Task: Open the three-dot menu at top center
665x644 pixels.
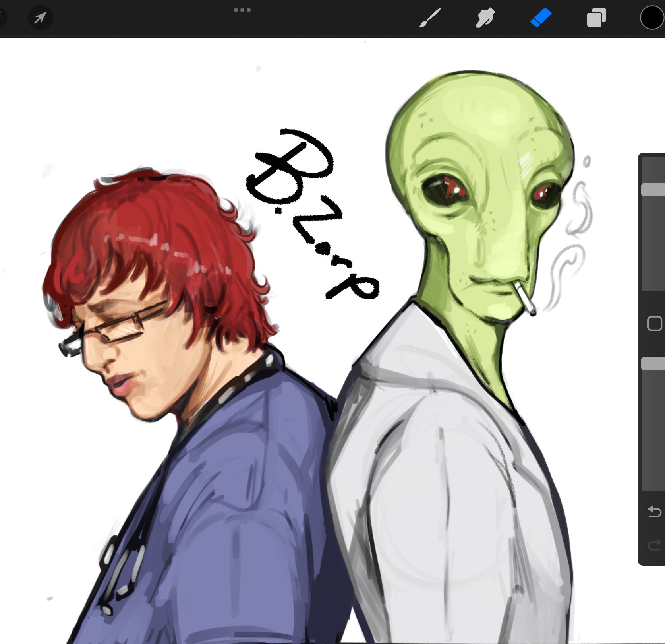Action: (242, 10)
